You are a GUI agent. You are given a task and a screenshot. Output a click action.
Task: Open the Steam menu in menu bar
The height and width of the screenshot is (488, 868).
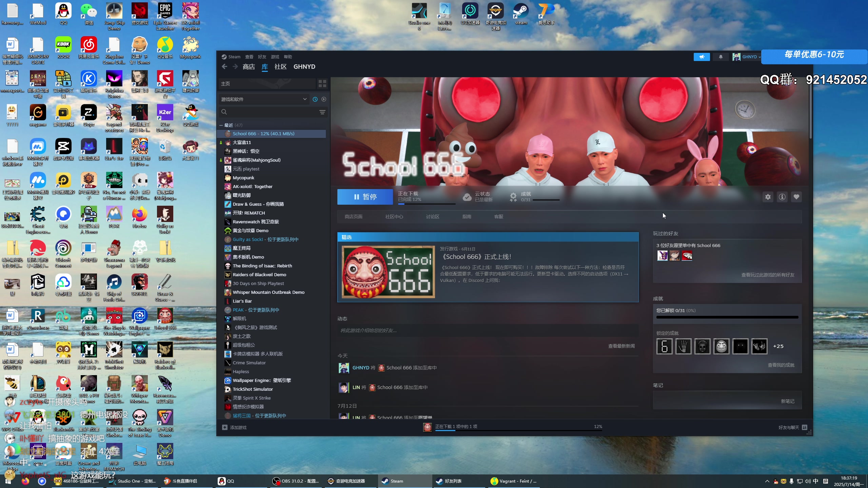[x=234, y=57]
